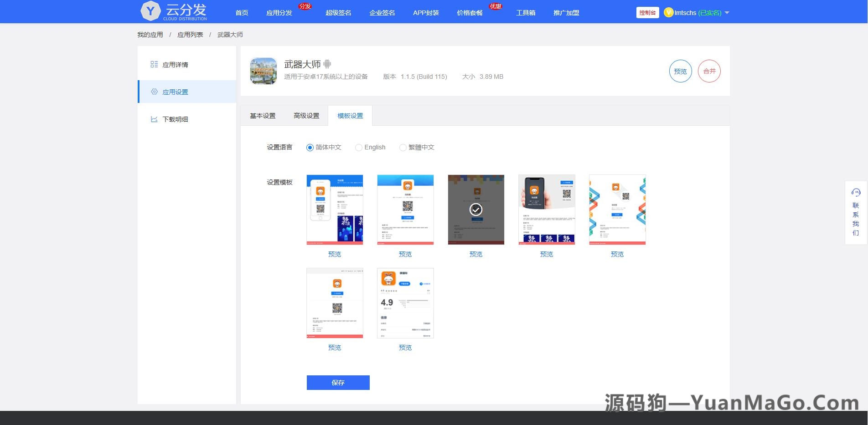The height and width of the screenshot is (425, 868).
Task: Expand the lmtschs account dropdown arrow
Action: (727, 13)
